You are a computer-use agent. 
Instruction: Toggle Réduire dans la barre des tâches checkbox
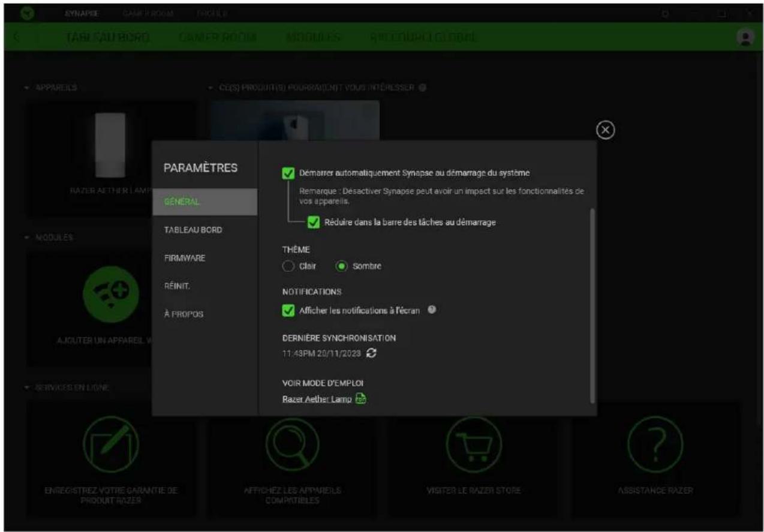(313, 222)
